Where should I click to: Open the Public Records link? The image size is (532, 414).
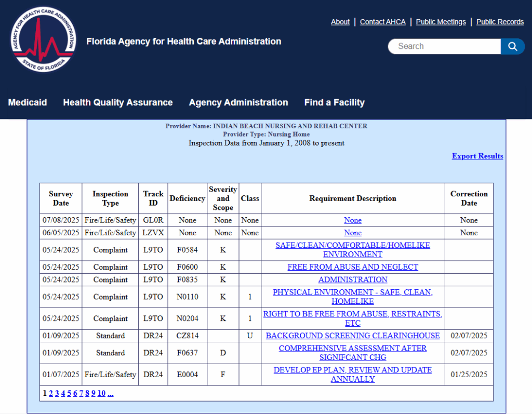500,22
